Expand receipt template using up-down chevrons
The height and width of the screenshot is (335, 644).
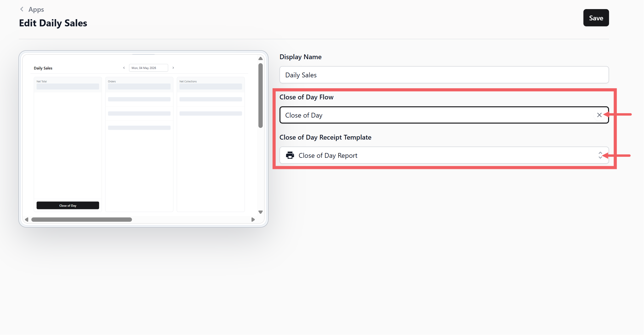600,155
